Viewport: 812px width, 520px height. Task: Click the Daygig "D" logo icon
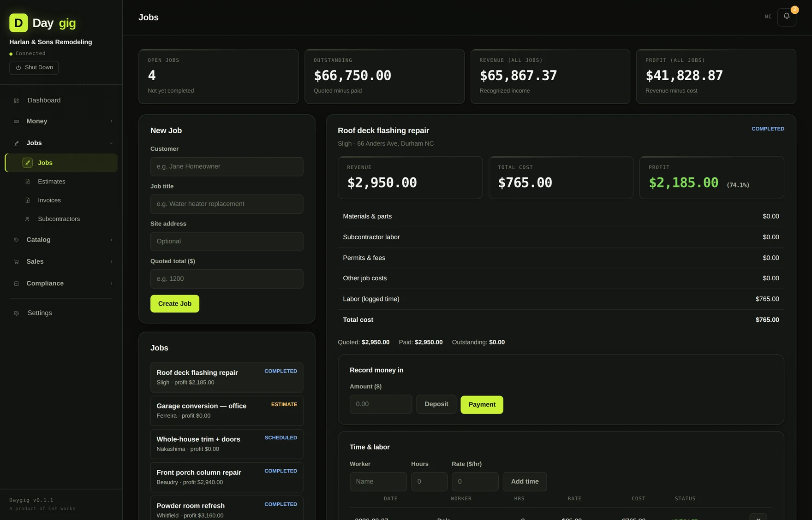pyautogui.click(x=18, y=23)
